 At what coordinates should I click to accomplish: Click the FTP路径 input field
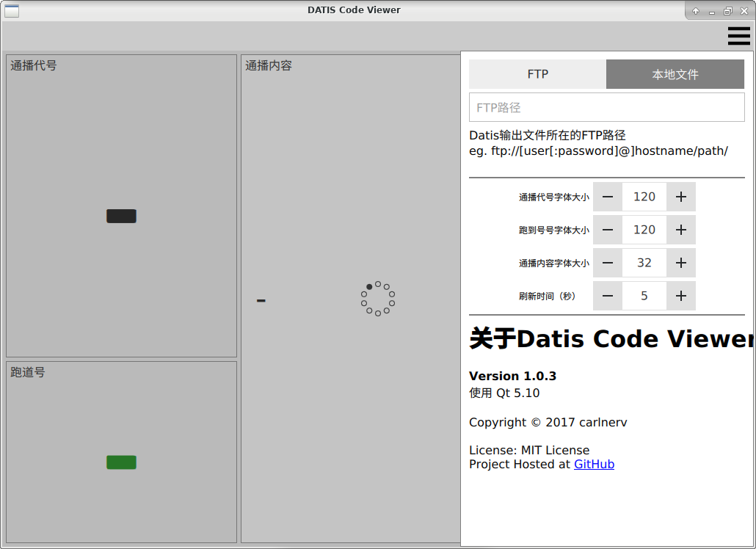[606, 107]
